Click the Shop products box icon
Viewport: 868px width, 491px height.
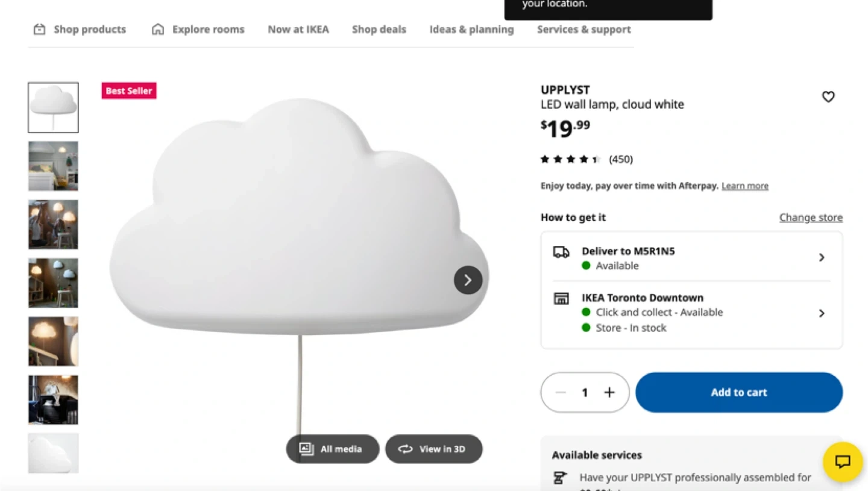(39, 29)
